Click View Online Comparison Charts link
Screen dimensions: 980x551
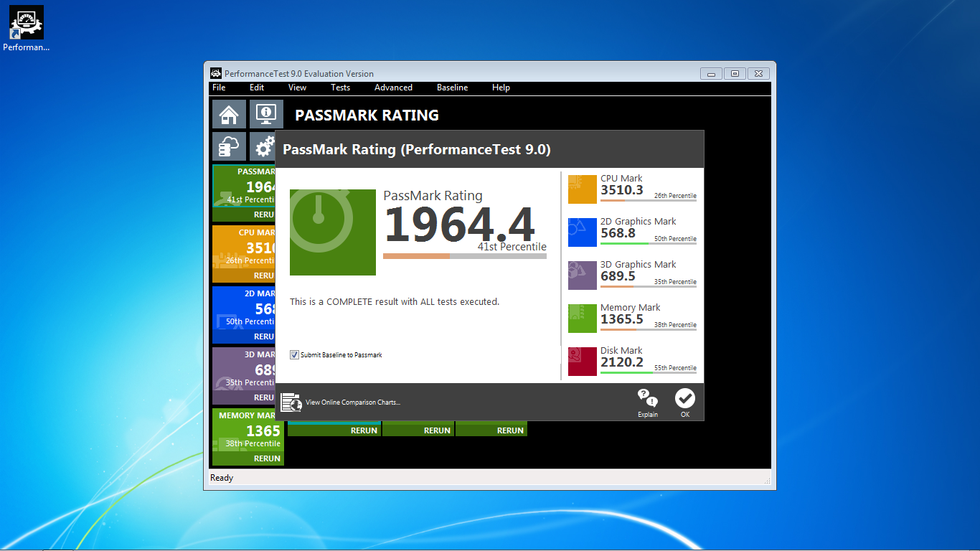353,402
